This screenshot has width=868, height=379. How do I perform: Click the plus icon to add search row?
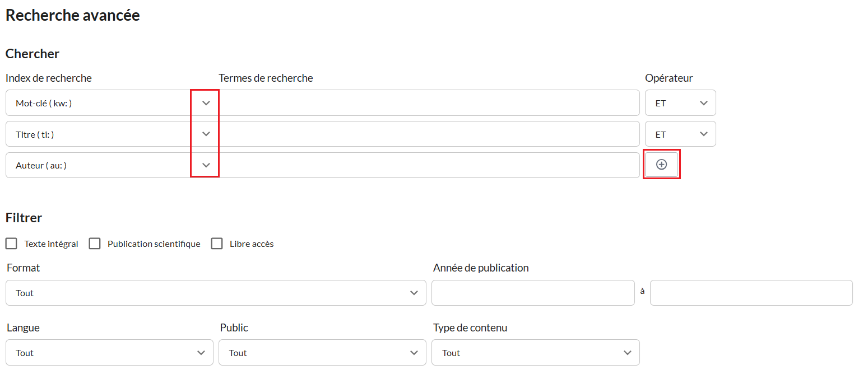pos(662,165)
